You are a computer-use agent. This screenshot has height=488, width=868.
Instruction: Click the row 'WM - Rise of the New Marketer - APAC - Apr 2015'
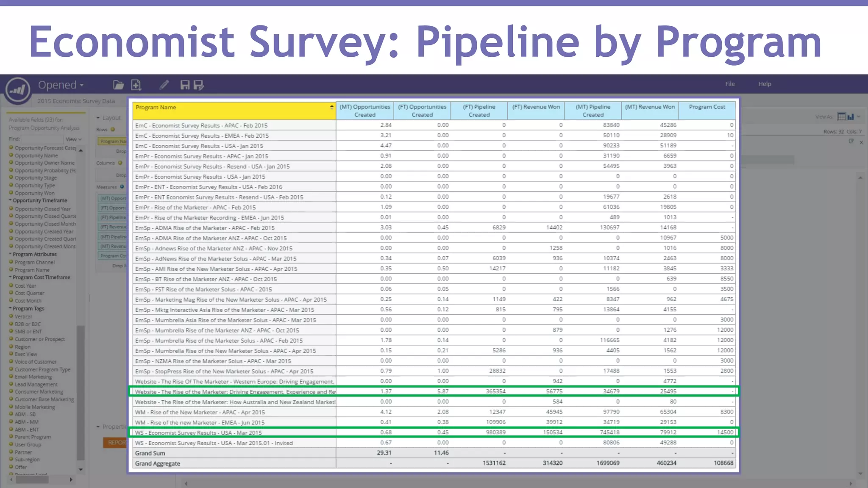[x=434, y=412]
